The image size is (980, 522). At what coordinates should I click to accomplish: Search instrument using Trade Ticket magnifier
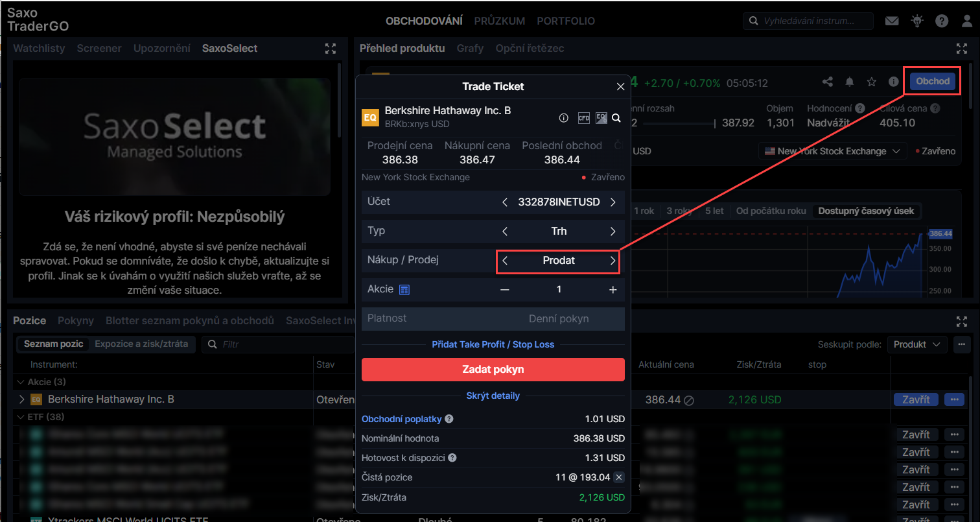(616, 118)
